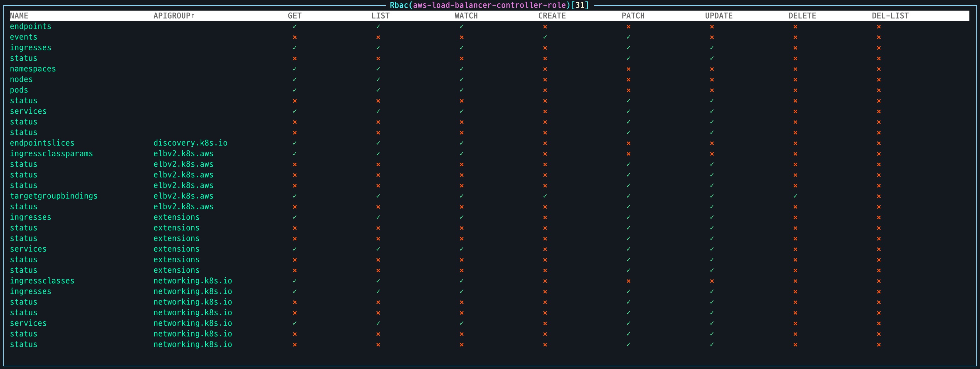
Task: Click the WATCH checkmark for endpointslices
Action: pyautogui.click(x=462, y=143)
